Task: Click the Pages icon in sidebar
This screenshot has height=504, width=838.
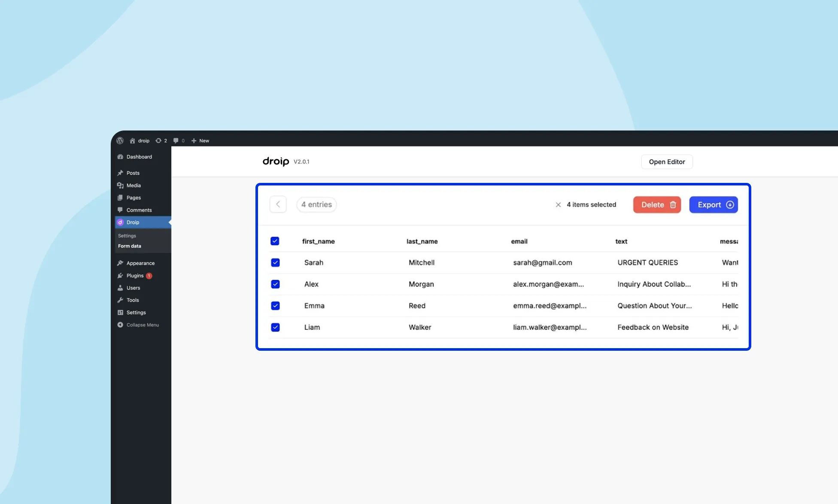Action: pos(120,198)
